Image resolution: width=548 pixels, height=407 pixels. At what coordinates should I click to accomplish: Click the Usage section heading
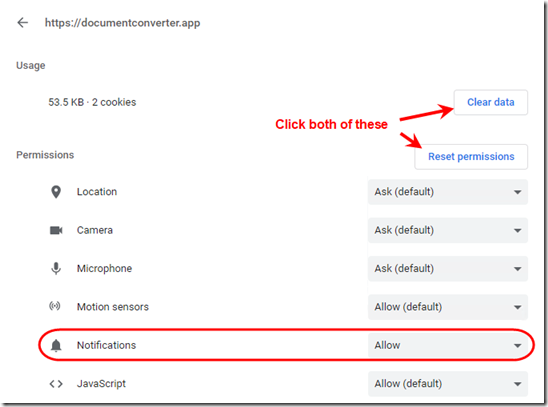point(31,66)
